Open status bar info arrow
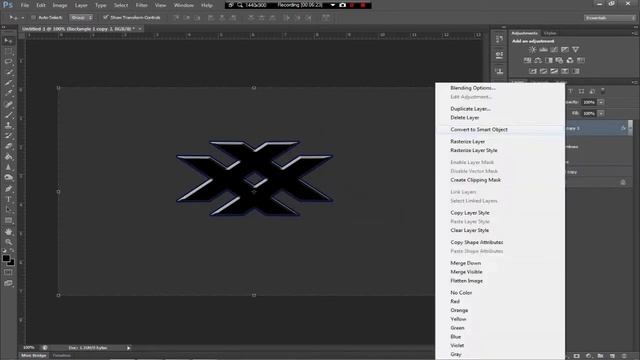The width and height of the screenshot is (640, 360). (128, 348)
